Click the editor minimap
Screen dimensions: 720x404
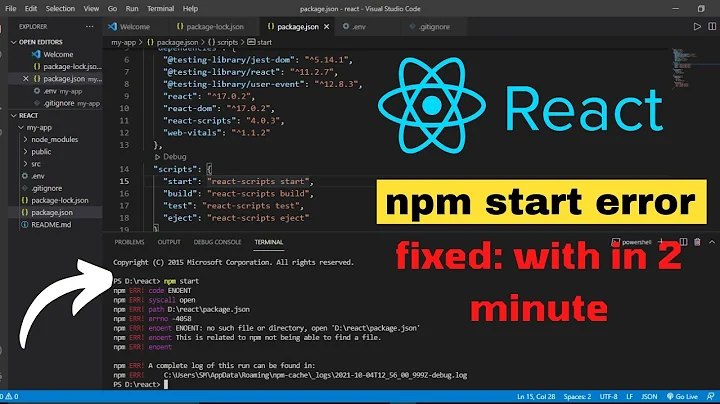(688, 68)
